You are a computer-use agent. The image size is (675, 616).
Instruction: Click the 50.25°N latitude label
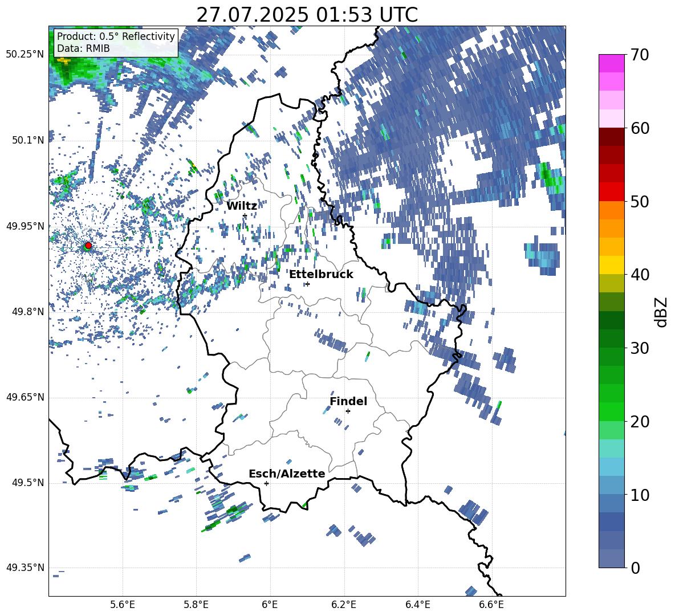25,55
